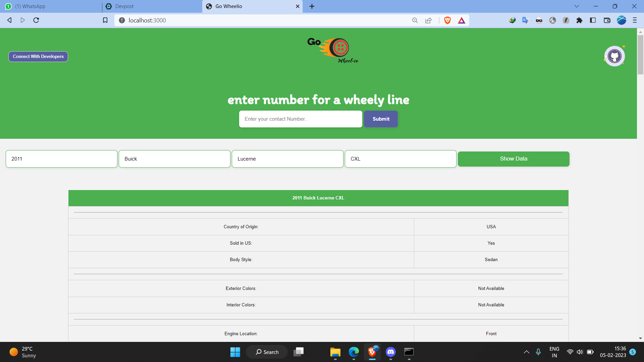The image size is (644, 362).
Task: Reload the localhost page
Action: (36, 20)
